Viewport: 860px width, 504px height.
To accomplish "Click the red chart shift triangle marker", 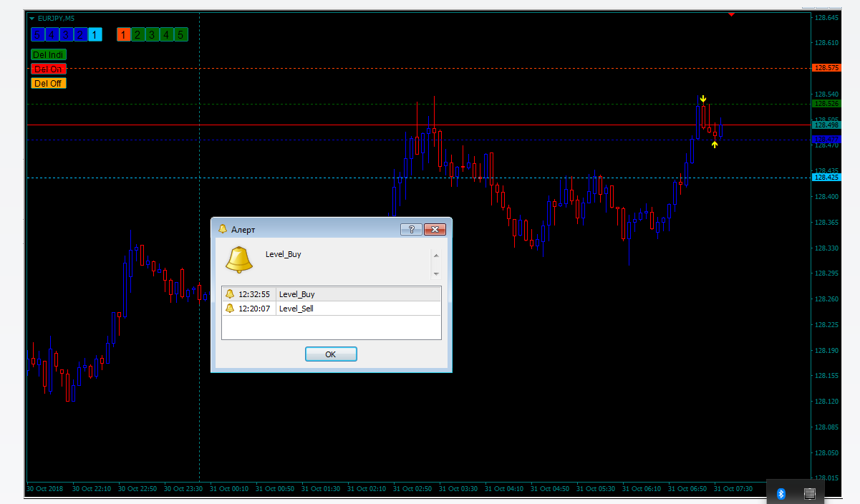I will (731, 14).
